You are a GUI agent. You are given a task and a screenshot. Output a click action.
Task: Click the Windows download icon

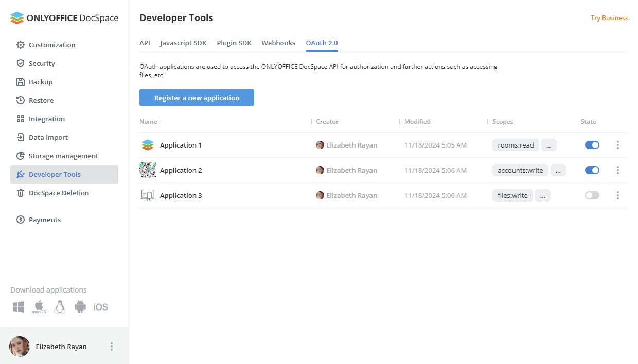(x=19, y=307)
